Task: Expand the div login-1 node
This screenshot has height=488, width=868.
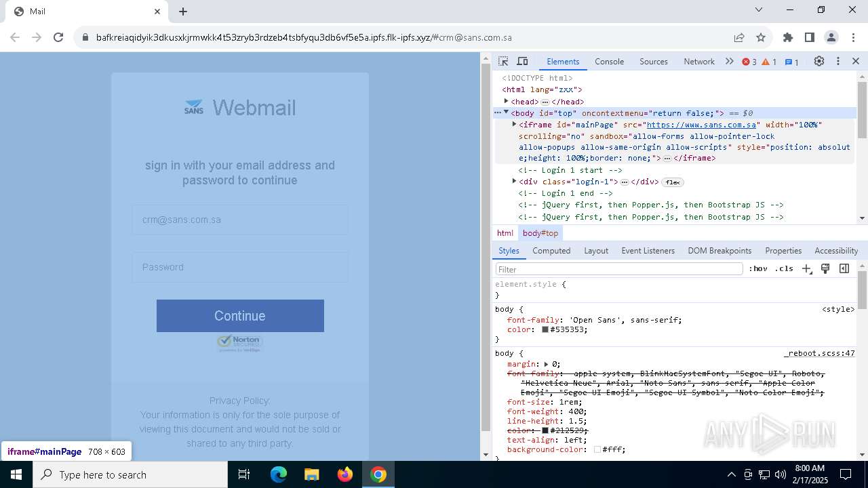Action: (x=514, y=181)
